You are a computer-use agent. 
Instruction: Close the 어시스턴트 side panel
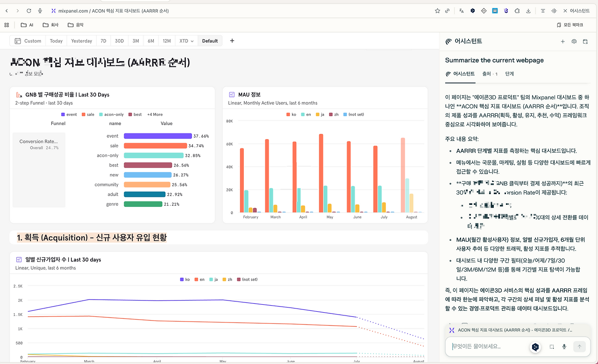click(565, 11)
